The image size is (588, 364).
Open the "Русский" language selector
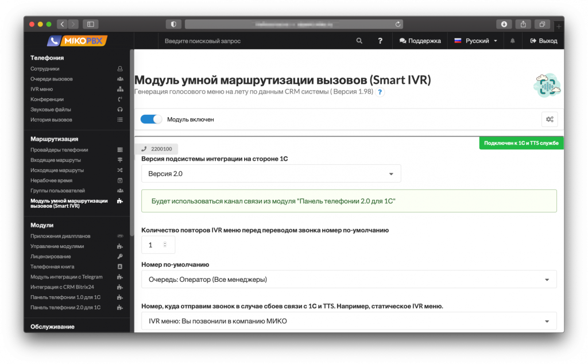click(x=476, y=41)
